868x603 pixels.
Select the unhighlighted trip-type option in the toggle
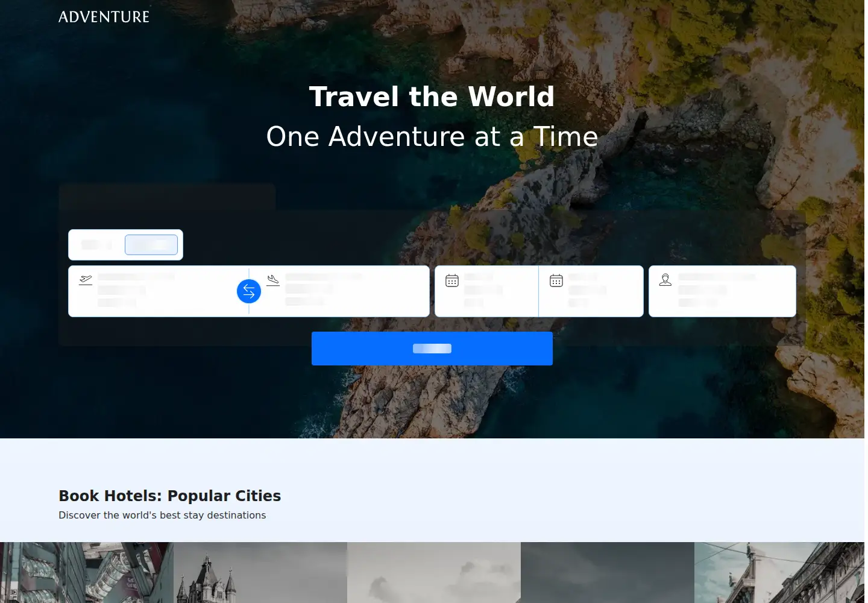click(97, 245)
